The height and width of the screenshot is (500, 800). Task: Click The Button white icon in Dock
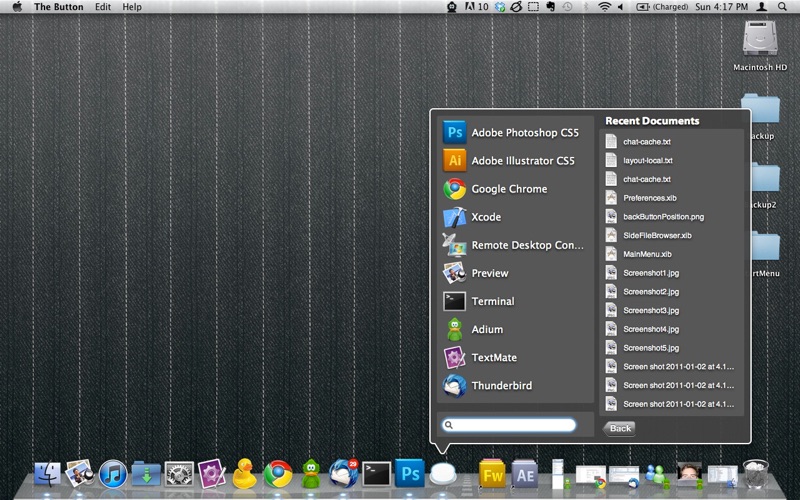(x=442, y=474)
